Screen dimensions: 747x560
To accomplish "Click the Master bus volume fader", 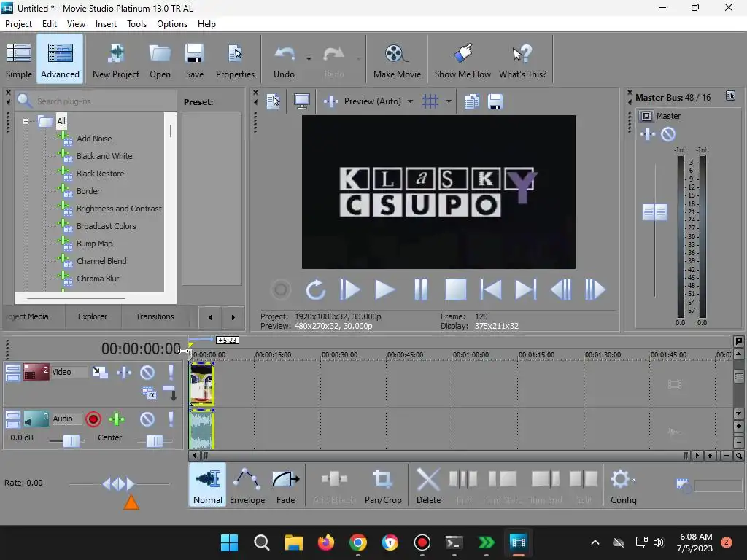I will coord(654,212).
